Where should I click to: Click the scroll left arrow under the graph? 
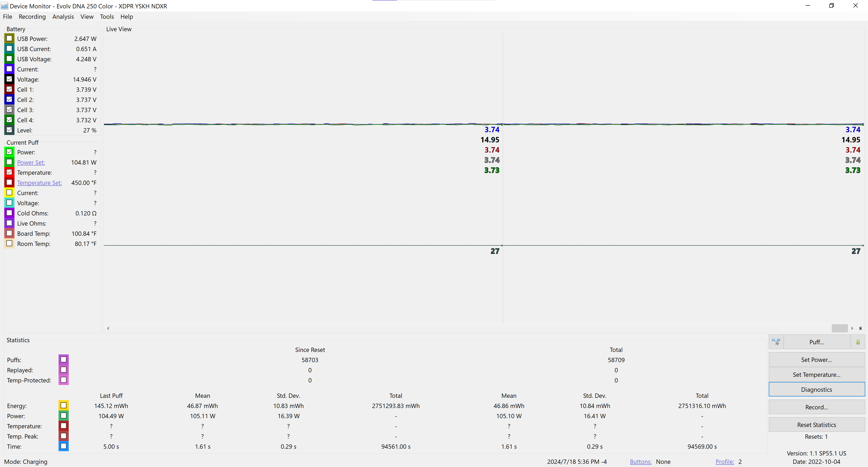coord(108,328)
